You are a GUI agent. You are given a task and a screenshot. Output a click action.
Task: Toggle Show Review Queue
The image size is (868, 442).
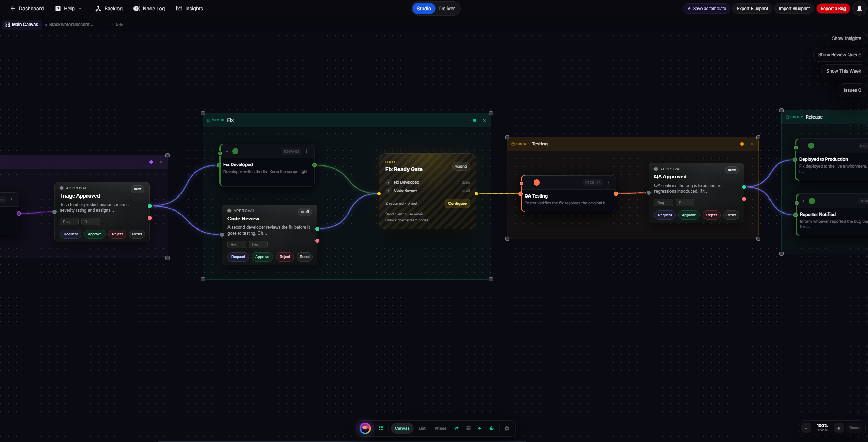[x=839, y=55]
